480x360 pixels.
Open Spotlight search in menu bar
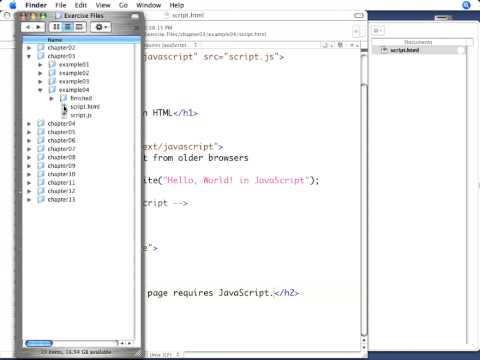coord(466,5)
